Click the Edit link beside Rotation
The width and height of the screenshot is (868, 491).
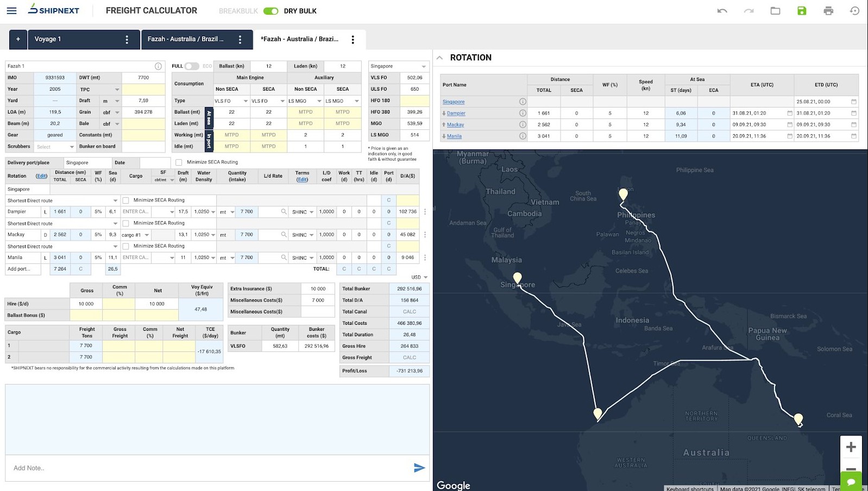[x=41, y=176]
